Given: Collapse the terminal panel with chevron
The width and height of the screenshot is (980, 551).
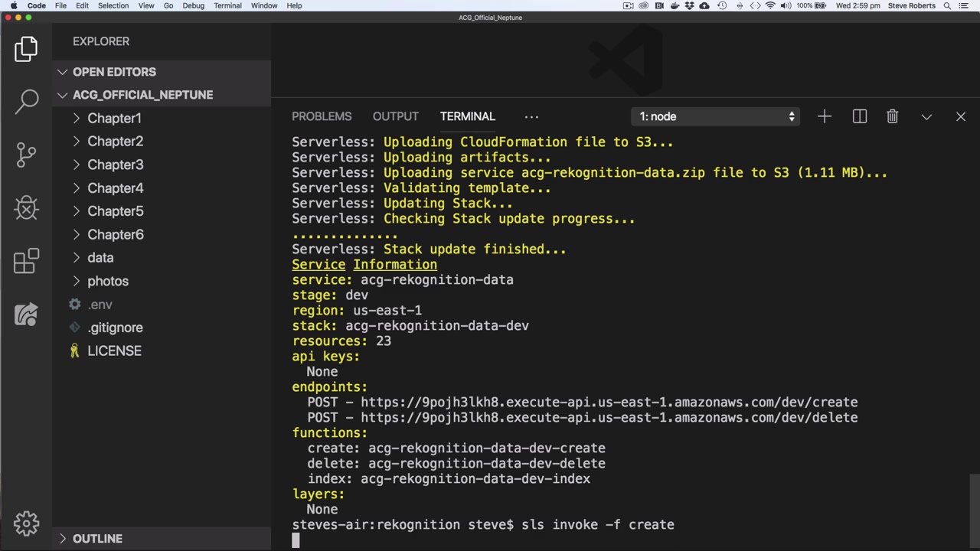Looking at the screenshot, I should 926,116.
